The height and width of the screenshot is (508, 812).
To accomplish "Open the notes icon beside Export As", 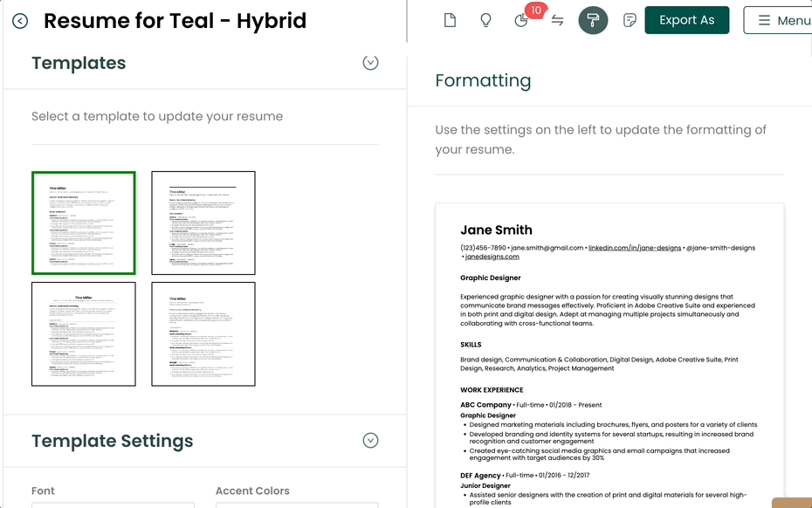I will pyautogui.click(x=629, y=19).
